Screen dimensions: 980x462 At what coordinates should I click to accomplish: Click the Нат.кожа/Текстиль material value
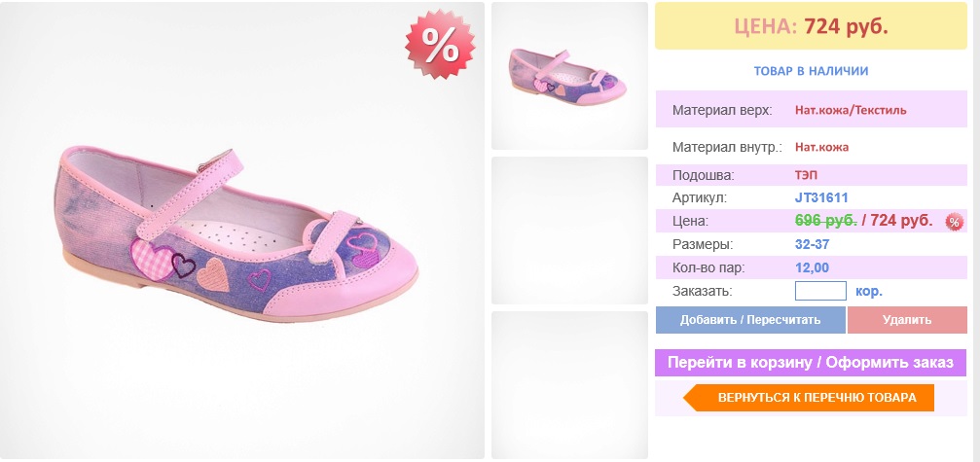pyautogui.click(x=851, y=110)
